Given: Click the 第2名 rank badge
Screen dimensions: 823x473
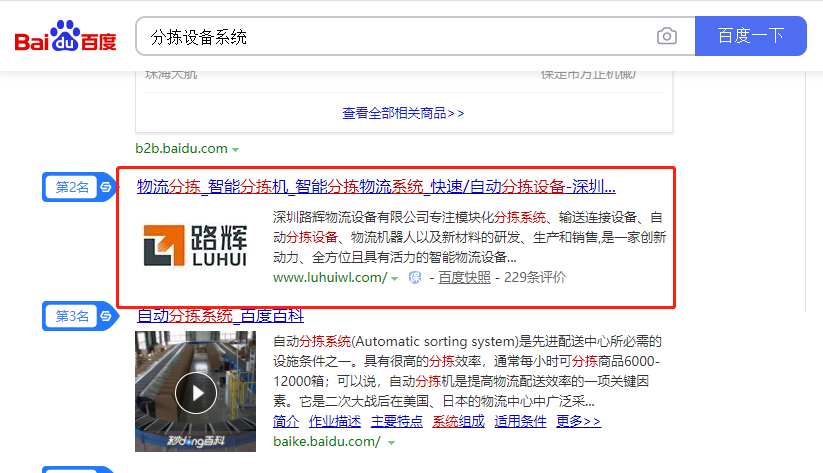Looking at the screenshot, I should coord(79,187).
